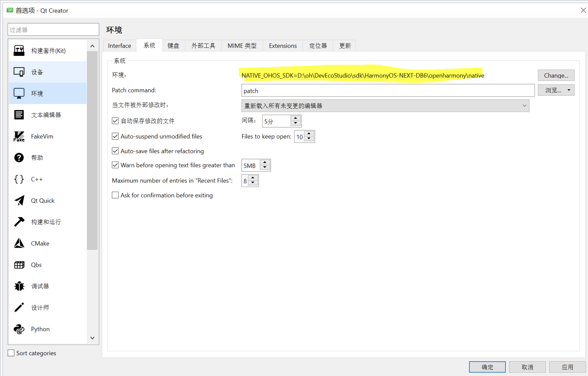The width and height of the screenshot is (588, 376).
Task: Switch to the MIME 类型 tab
Action: click(x=242, y=46)
